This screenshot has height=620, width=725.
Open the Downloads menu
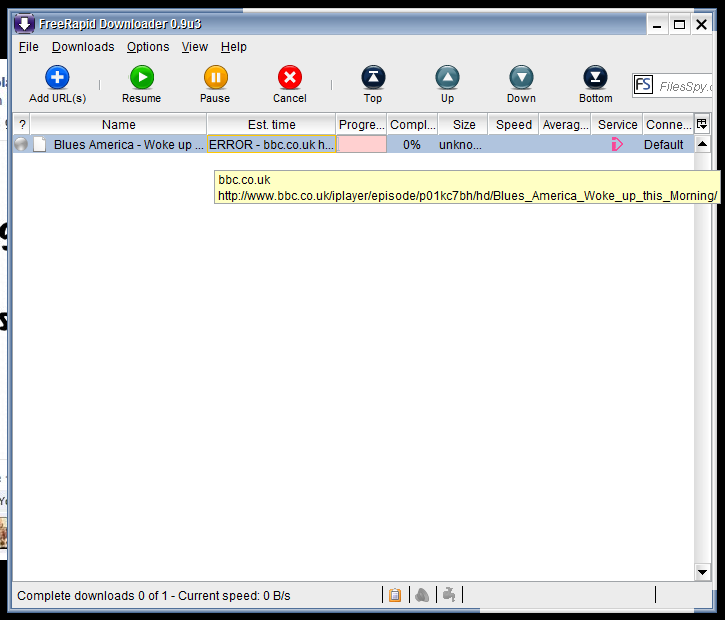click(83, 47)
